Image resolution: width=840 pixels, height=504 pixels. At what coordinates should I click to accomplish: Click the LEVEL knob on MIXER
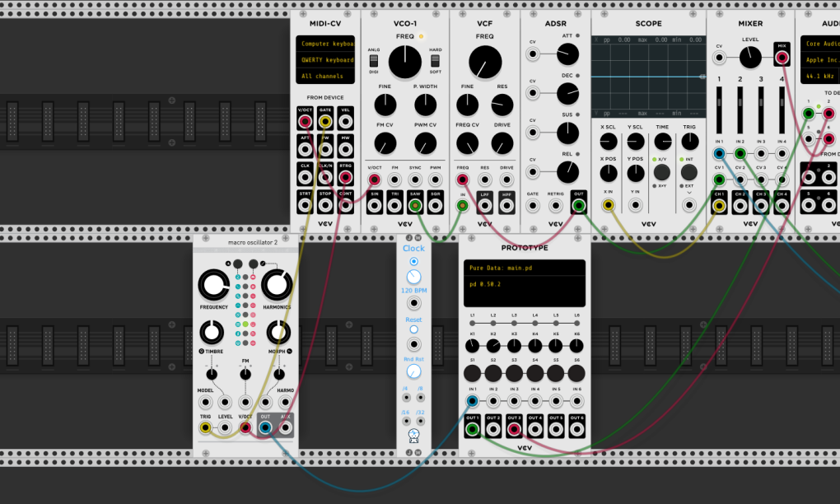pyautogui.click(x=750, y=58)
